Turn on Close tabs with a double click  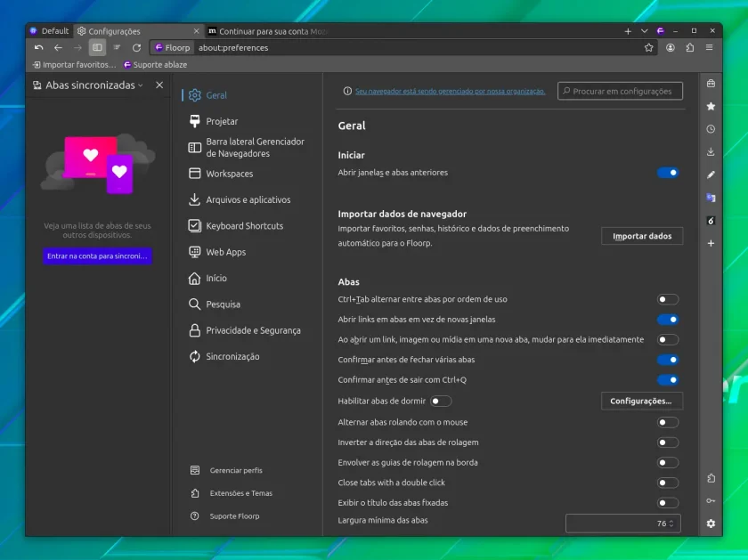(x=668, y=483)
